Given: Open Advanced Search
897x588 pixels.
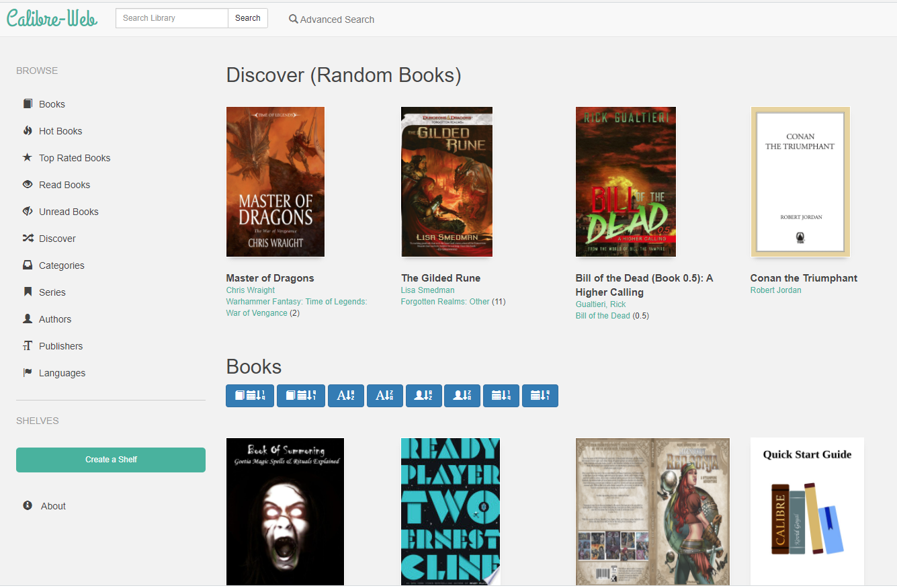Looking at the screenshot, I should tap(332, 19).
